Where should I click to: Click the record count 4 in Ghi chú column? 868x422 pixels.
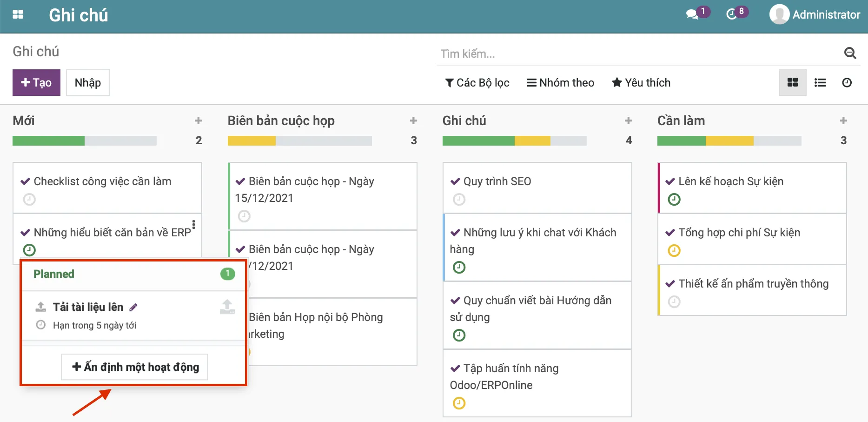click(629, 141)
